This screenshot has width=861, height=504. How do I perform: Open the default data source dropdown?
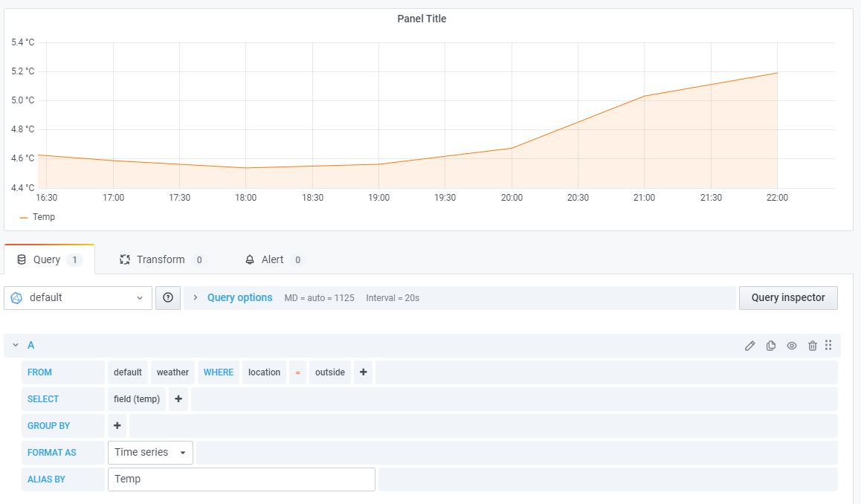(x=78, y=298)
